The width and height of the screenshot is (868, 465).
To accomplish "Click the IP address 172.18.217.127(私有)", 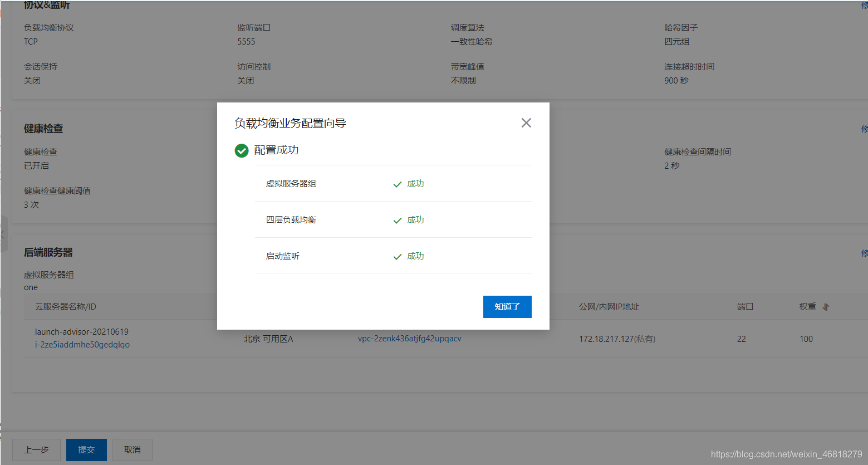I will [x=617, y=339].
